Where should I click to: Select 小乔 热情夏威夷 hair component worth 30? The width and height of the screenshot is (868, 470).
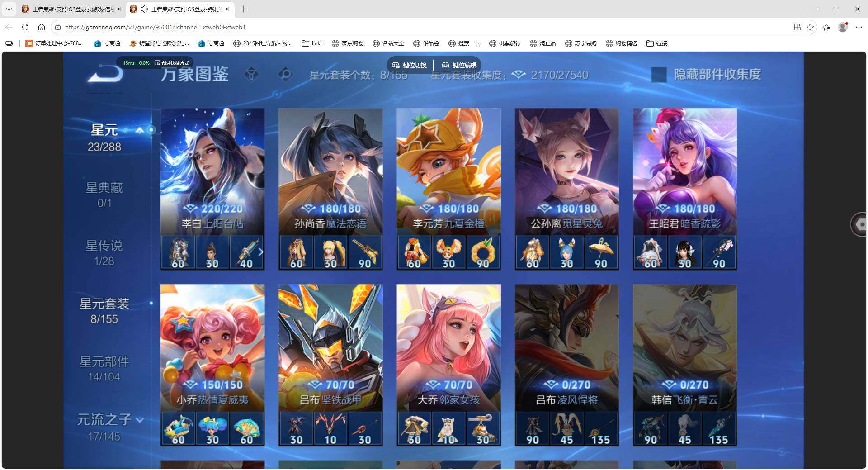212,428
